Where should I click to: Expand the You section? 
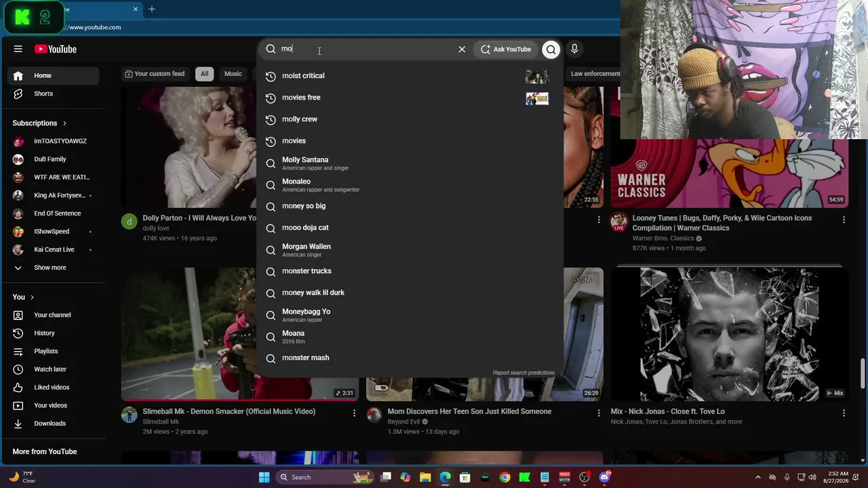pyautogui.click(x=23, y=297)
